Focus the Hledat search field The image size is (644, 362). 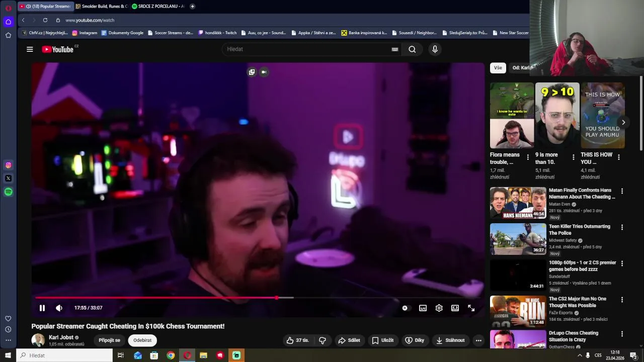[x=307, y=49]
